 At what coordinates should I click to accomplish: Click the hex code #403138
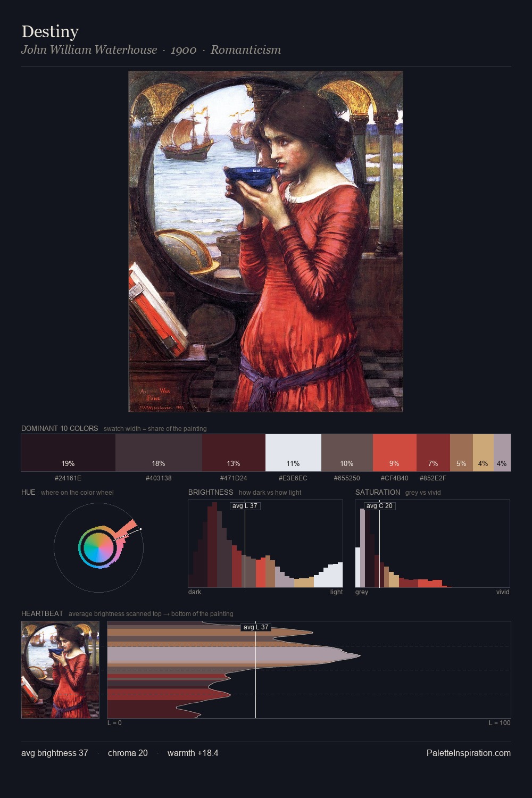coord(159,478)
